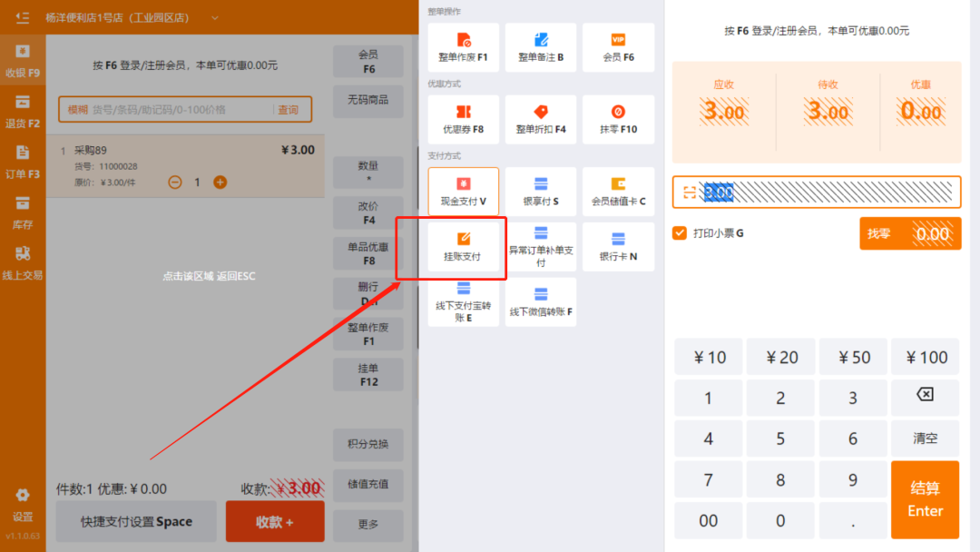980x552 pixels.
Task: Decrease item quantity with minus button
Action: (x=175, y=182)
